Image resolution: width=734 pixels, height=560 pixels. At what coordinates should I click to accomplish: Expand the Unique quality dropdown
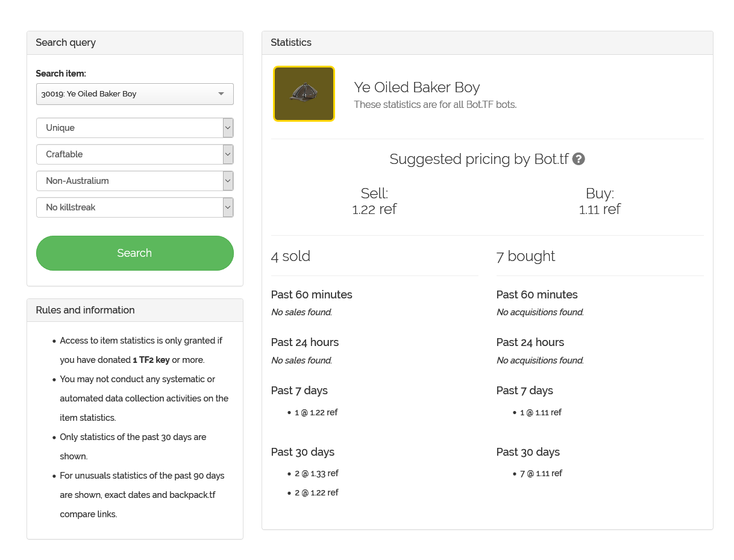134,128
